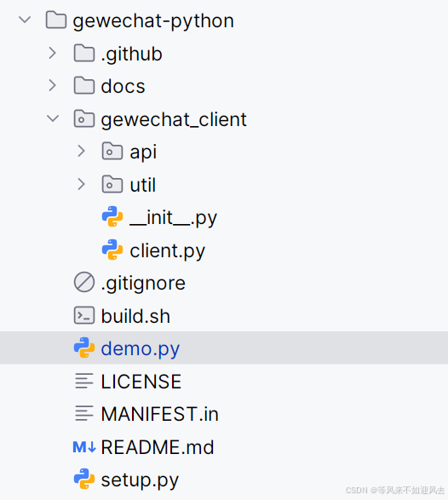
Task: Click the api package folder icon
Action: 112,151
